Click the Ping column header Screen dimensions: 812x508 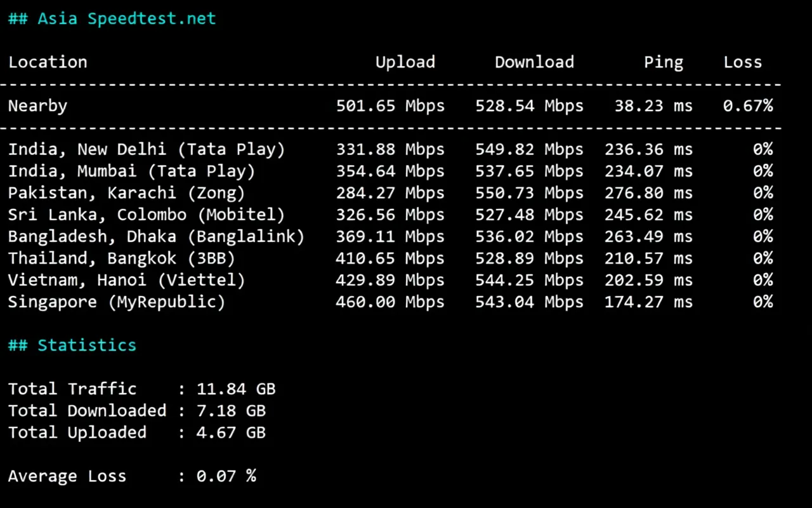point(663,62)
